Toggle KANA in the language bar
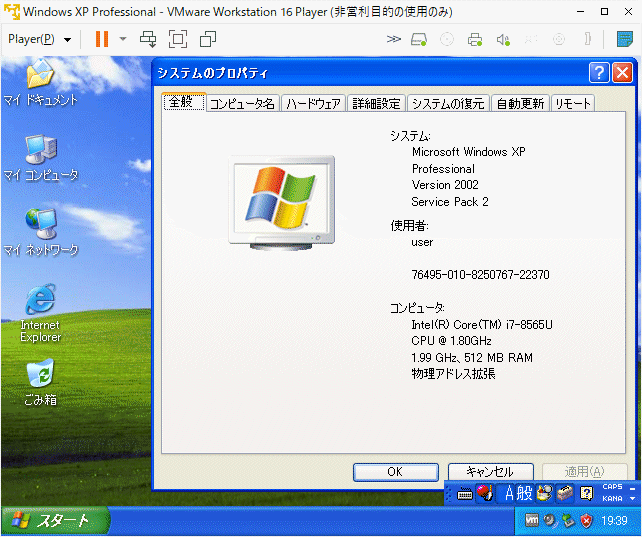The height and width of the screenshot is (537, 642). (x=612, y=499)
